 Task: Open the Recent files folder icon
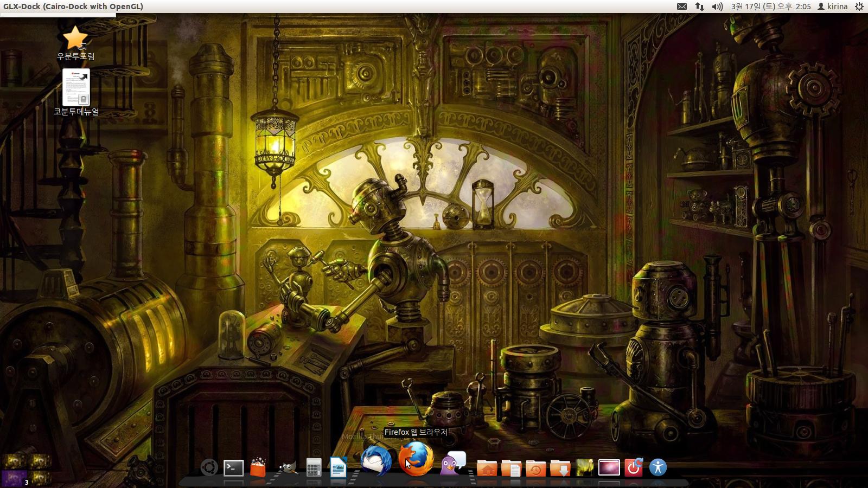[x=535, y=467]
